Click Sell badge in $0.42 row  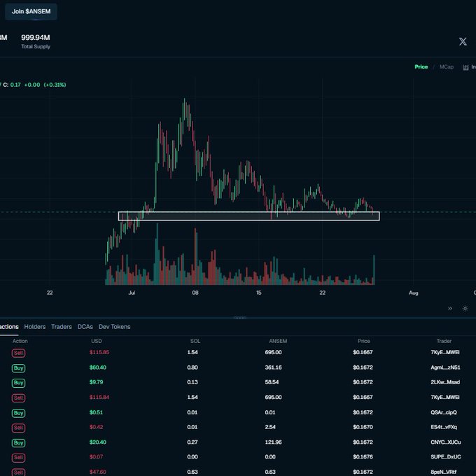(18, 428)
